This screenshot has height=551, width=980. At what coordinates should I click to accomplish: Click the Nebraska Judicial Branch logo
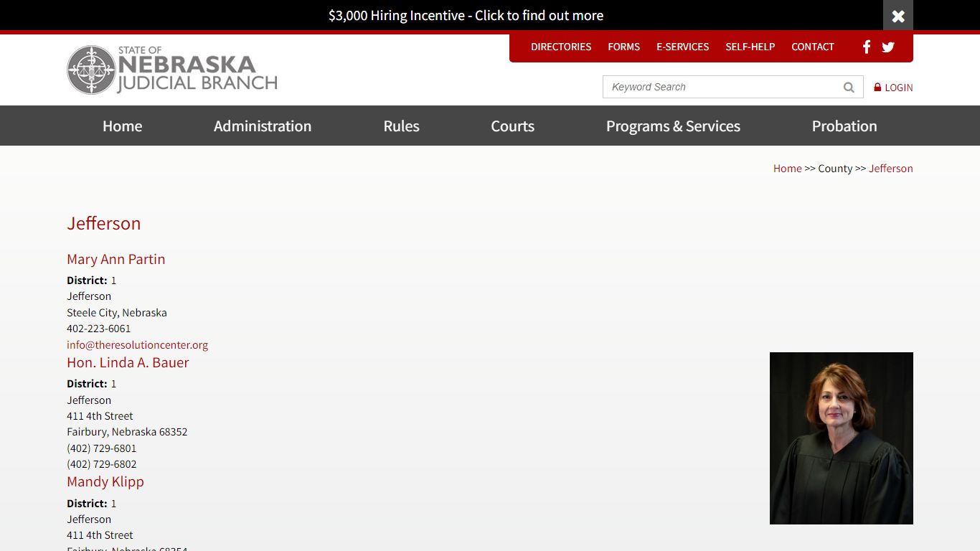172,70
